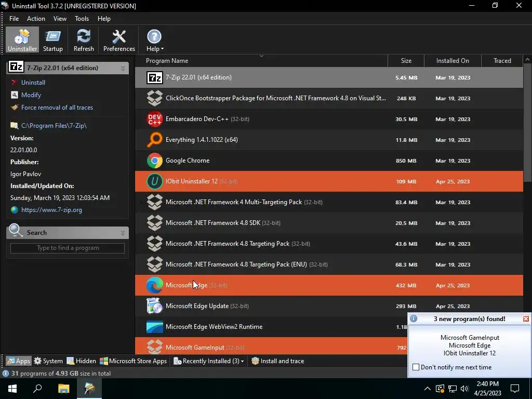Image resolution: width=532 pixels, height=399 pixels.
Task: Sort by Size column header
Action: [406, 61]
